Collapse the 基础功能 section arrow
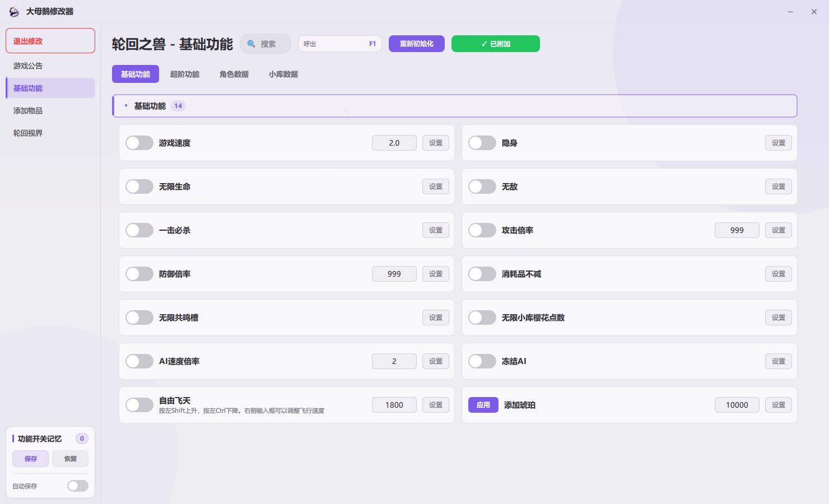Screen dimensions: 829x504 click(126, 106)
